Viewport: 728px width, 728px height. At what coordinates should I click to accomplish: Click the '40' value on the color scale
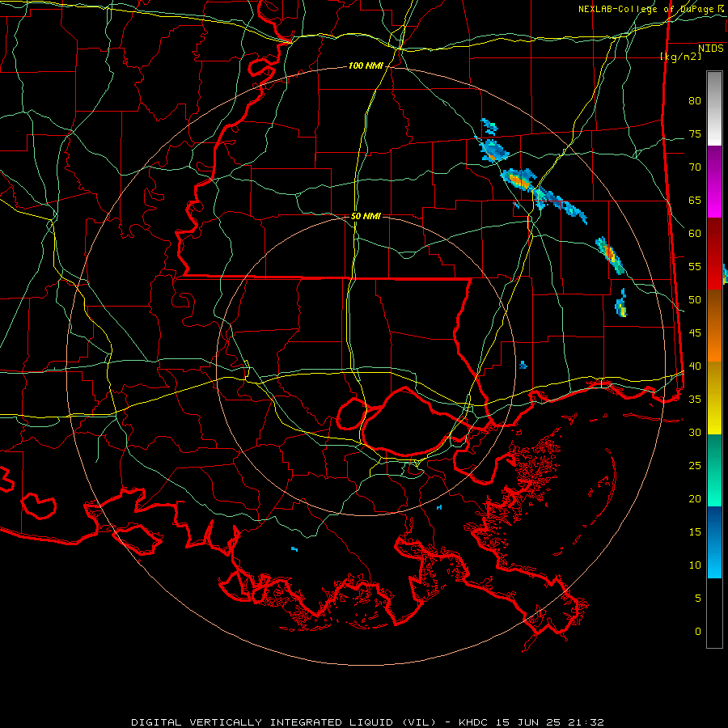click(695, 366)
